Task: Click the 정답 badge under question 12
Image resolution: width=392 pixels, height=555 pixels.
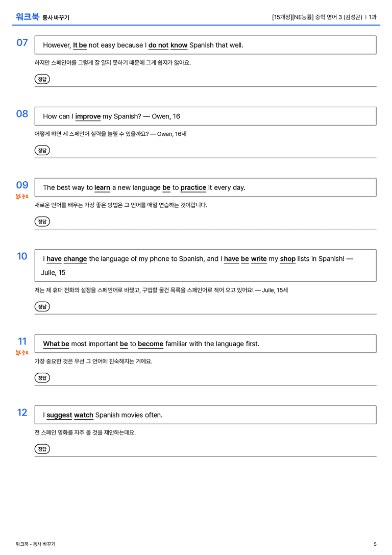Action: 42,448
